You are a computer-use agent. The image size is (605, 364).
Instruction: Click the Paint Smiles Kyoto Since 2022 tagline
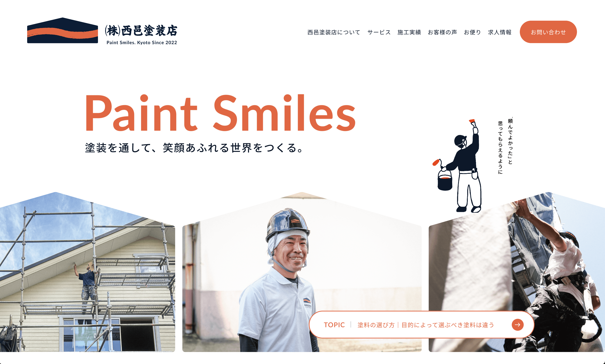142,42
